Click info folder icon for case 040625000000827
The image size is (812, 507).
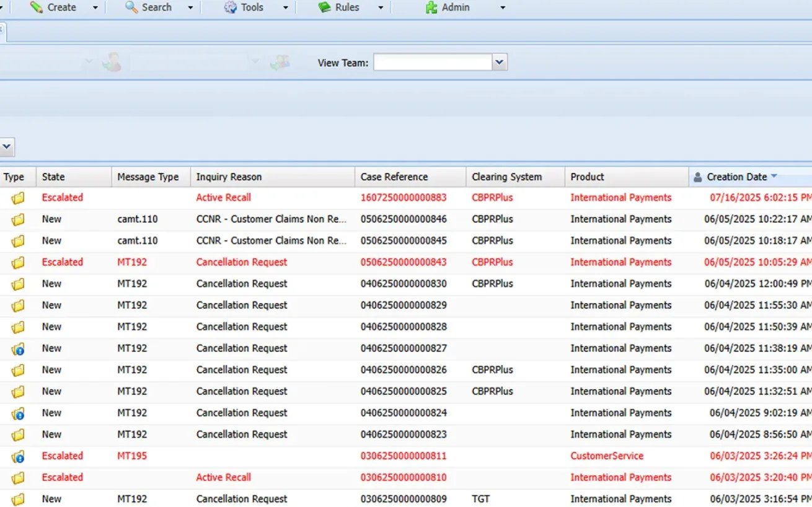(18, 349)
